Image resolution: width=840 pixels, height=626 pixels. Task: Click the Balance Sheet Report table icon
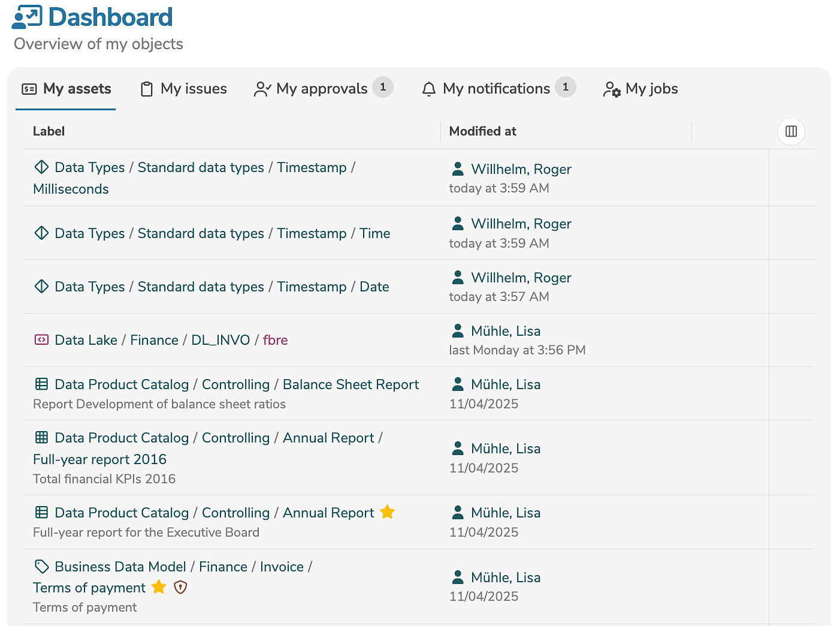pos(41,384)
